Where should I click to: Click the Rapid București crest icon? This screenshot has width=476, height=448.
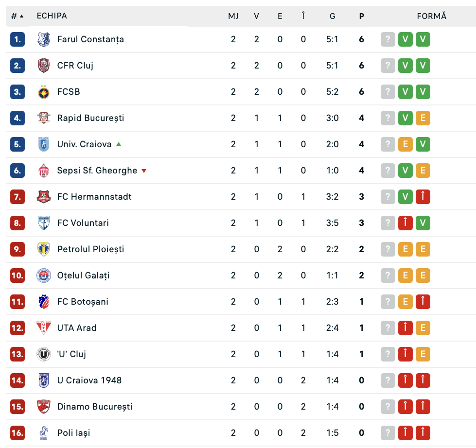(44, 118)
